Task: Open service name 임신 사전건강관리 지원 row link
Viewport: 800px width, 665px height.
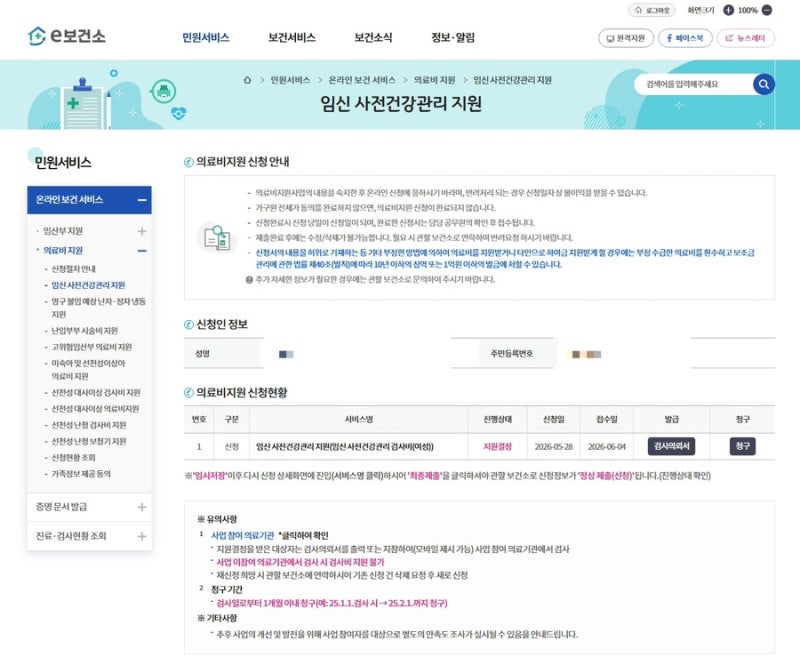Action: [x=344, y=447]
